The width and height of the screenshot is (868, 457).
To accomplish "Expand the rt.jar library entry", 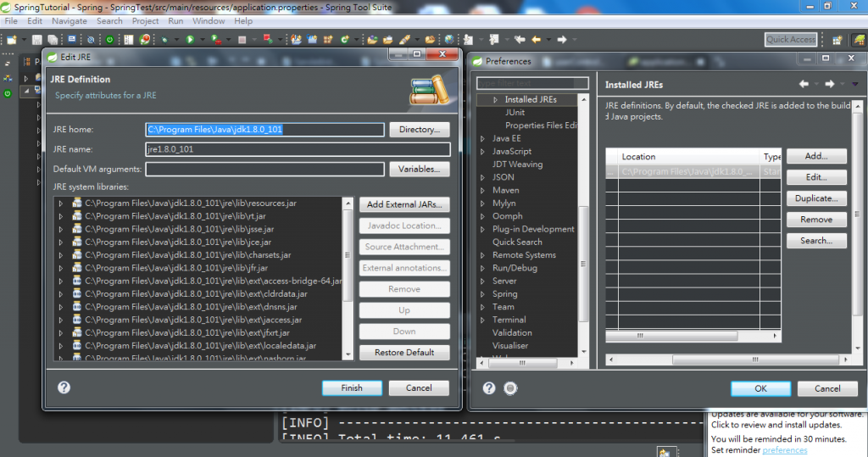I will point(61,216).
